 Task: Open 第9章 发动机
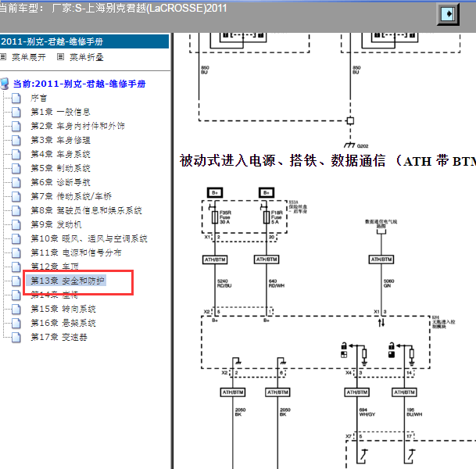tap(56, 224)
